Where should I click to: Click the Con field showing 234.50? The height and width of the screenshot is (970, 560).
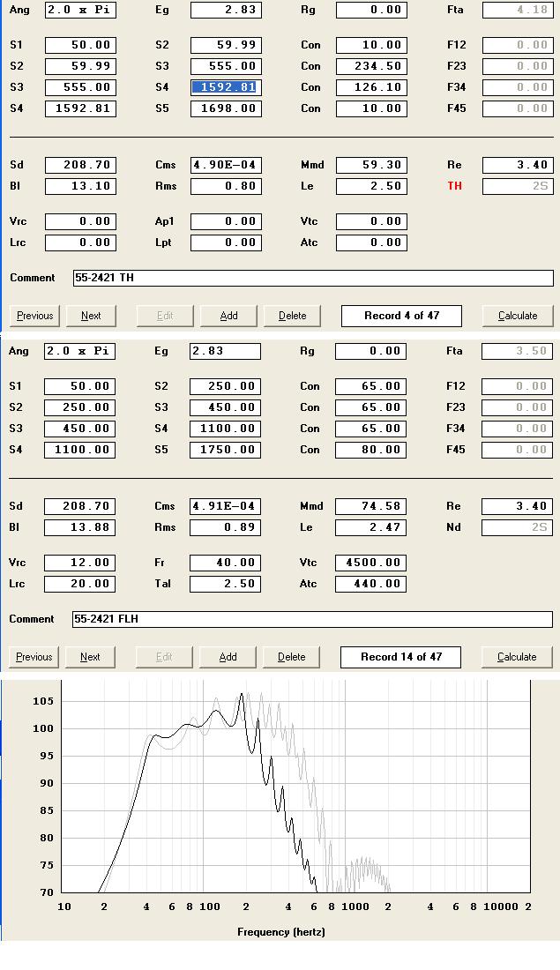pyautogui.click(x=372, y=66)
